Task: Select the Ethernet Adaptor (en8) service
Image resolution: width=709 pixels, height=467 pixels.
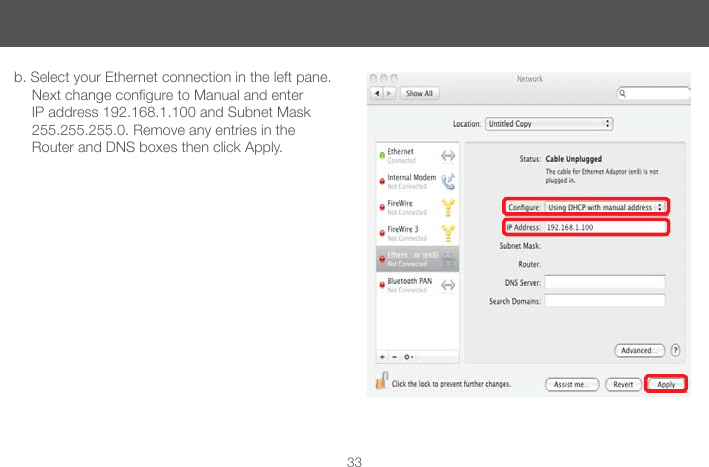Action: [x=417, y=259]
